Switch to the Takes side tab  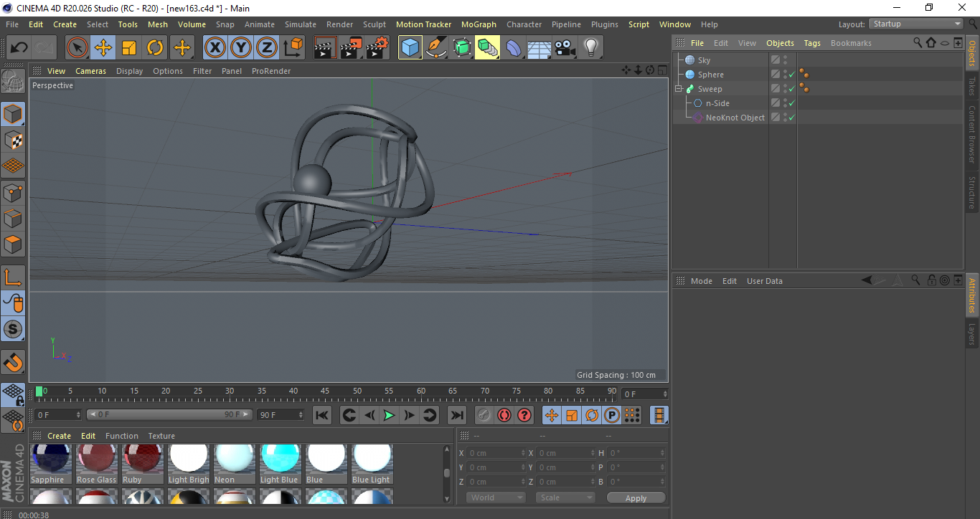coord(972,85)
